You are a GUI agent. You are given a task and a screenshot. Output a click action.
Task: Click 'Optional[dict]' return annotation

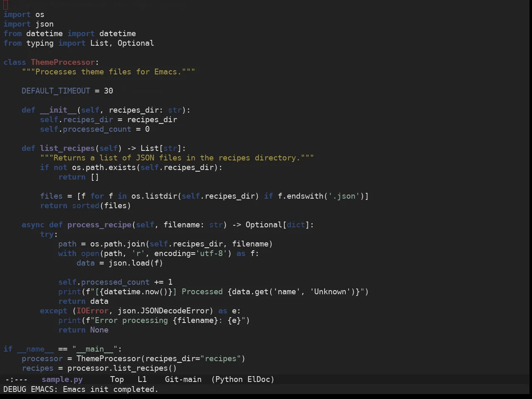(278, 225)
